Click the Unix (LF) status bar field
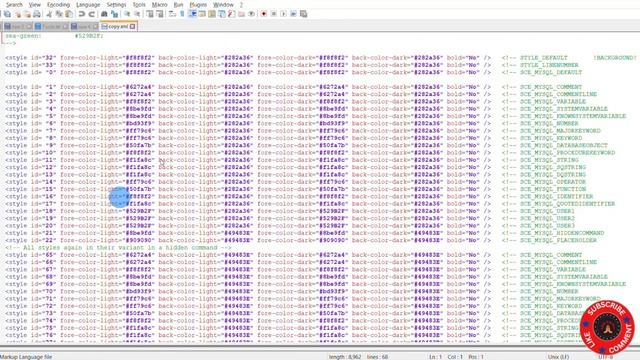This screenshot has width=640, height=360. click(558, 357)
